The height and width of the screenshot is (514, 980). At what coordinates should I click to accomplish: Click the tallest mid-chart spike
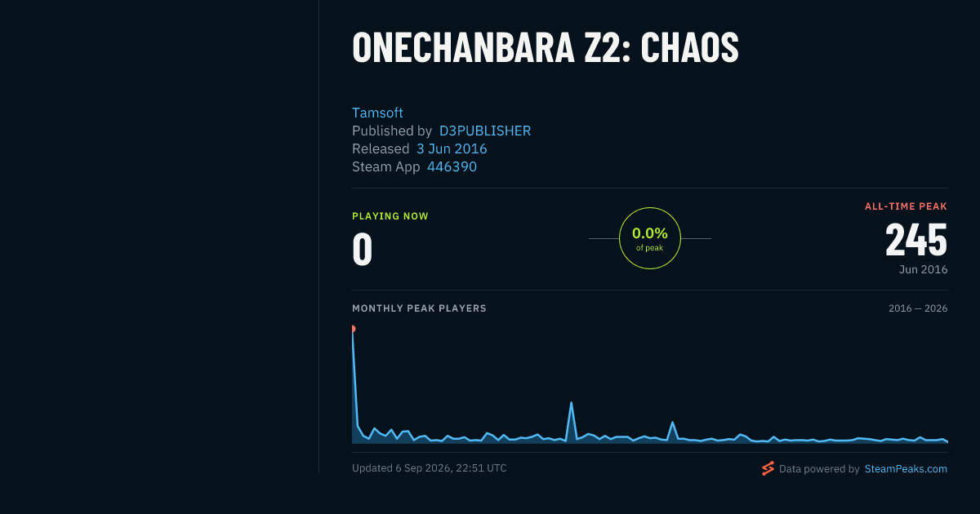pos(571,402)
